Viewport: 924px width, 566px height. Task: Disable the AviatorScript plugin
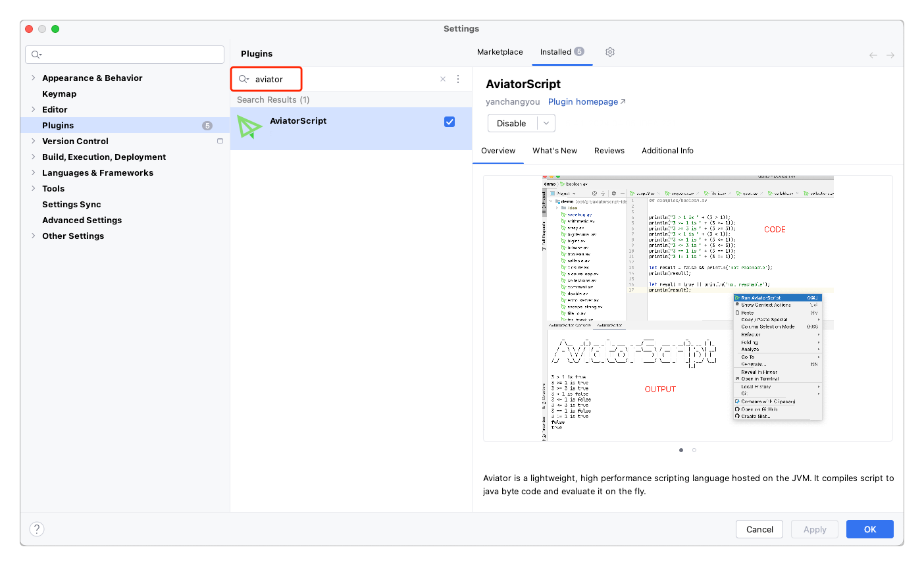[512, 123]
